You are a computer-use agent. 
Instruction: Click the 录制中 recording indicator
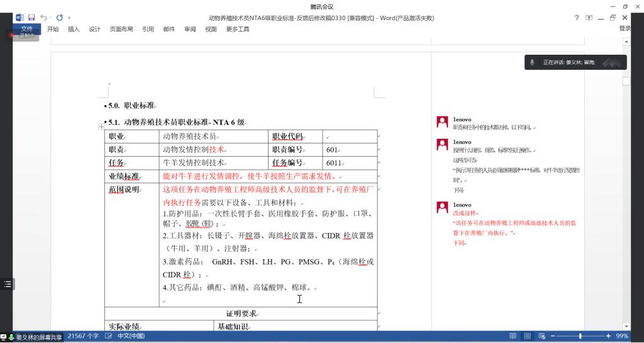coord(26,36)
